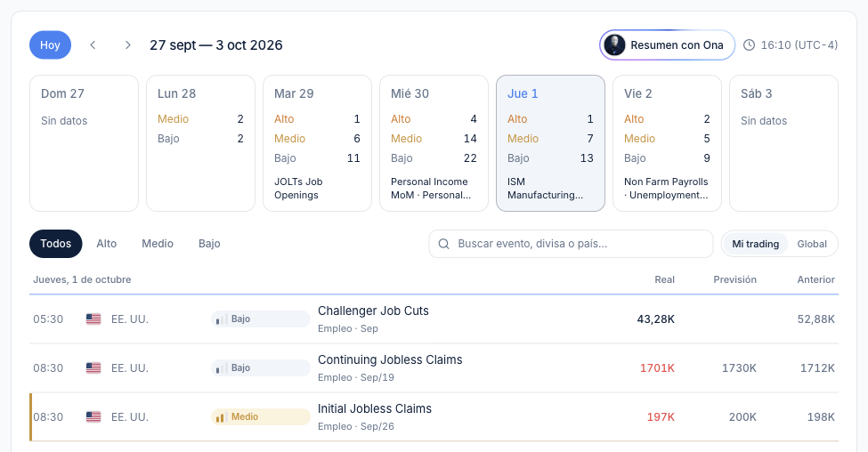Switch to Mi trading view
The image size is (868, 452).
[x=755, y=244]
